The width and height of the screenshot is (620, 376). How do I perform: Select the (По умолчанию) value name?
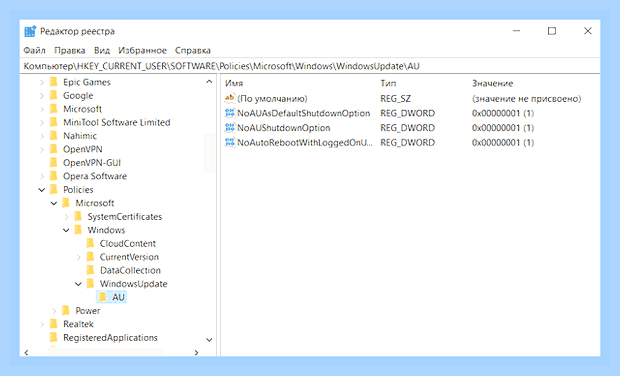coord(272,99)
